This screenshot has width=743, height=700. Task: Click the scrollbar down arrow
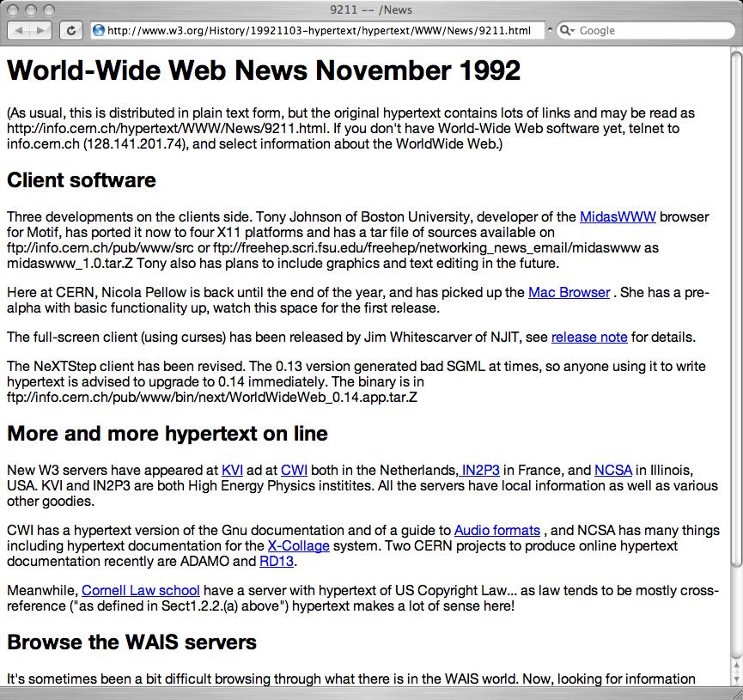(736, 679)
